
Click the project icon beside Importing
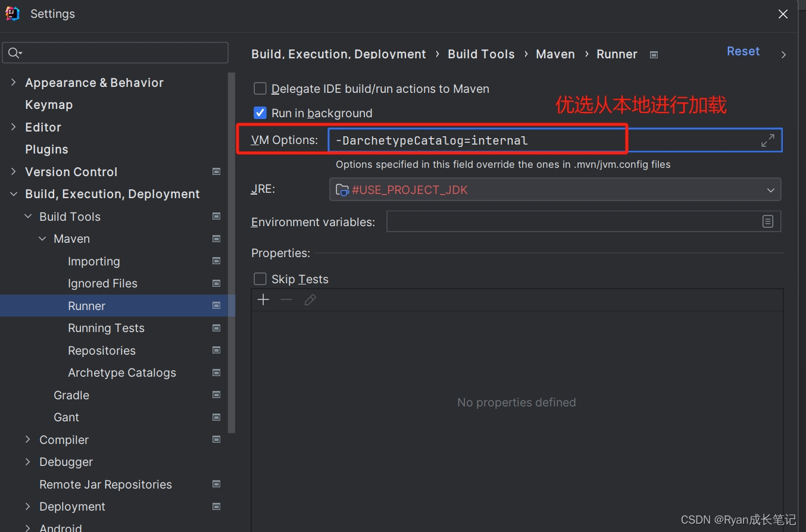click(217, 261)
